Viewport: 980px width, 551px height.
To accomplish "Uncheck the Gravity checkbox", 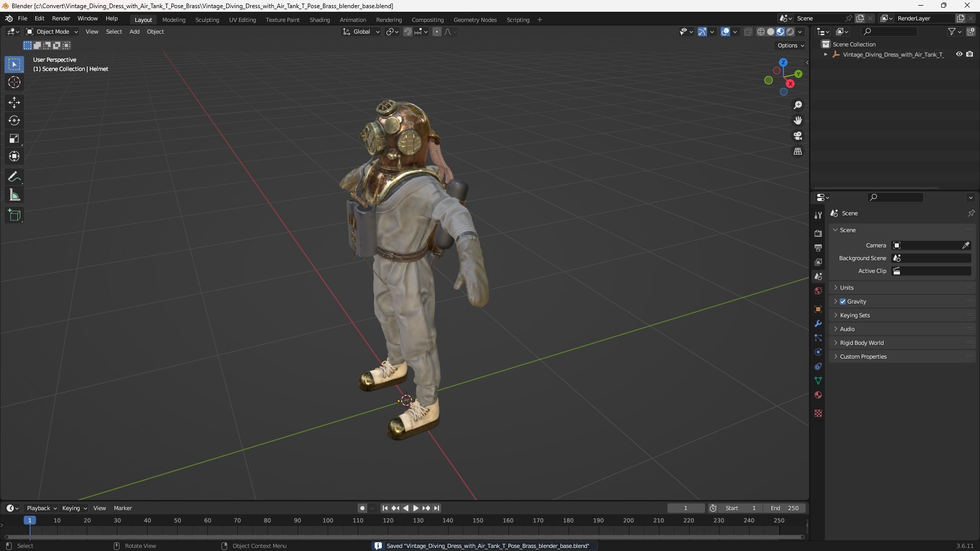I will 843,302.
